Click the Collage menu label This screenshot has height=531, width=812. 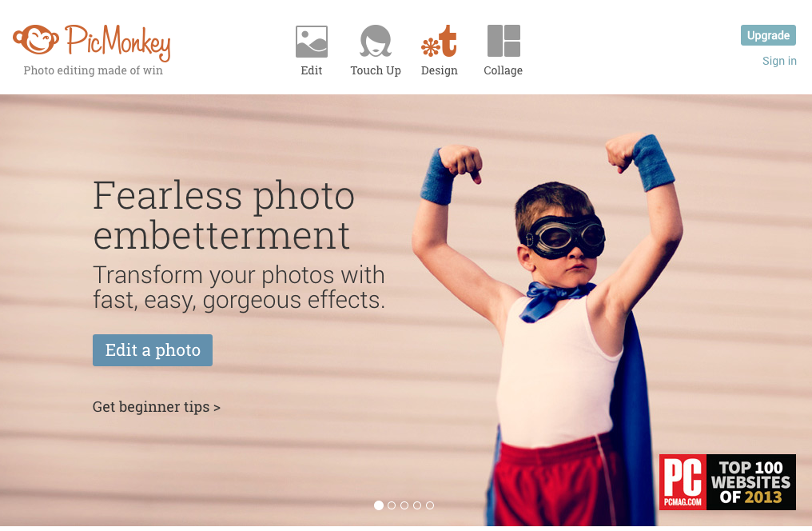click(x=503, y=70)
